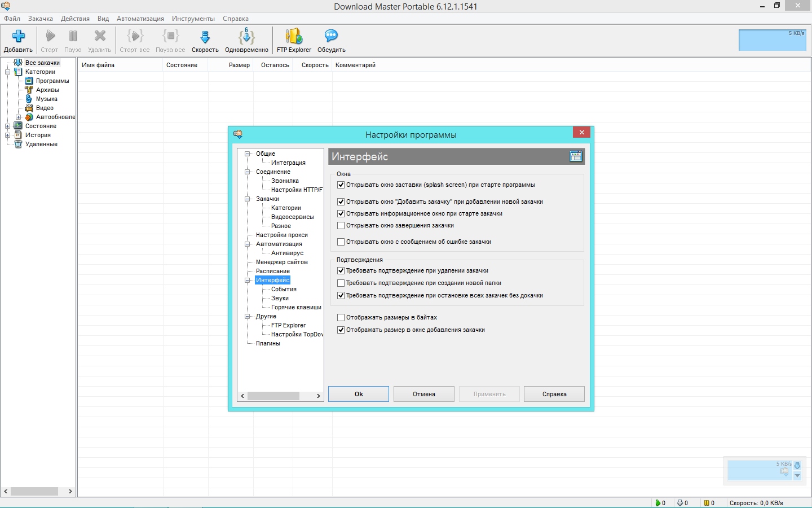The image size is (812, 508).
Task: Open the Инструменты menu
Action: (193, 19)
